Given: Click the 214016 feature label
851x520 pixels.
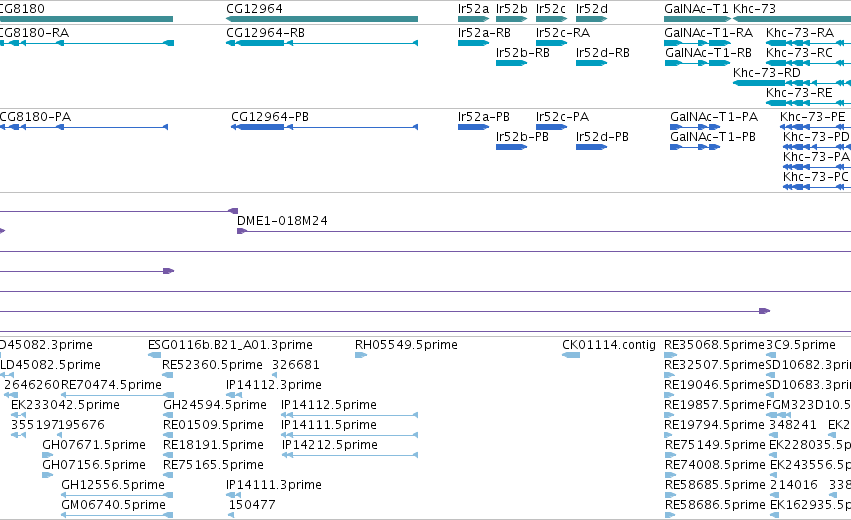Looking at the screenshot, I should [x=794, y=486].
